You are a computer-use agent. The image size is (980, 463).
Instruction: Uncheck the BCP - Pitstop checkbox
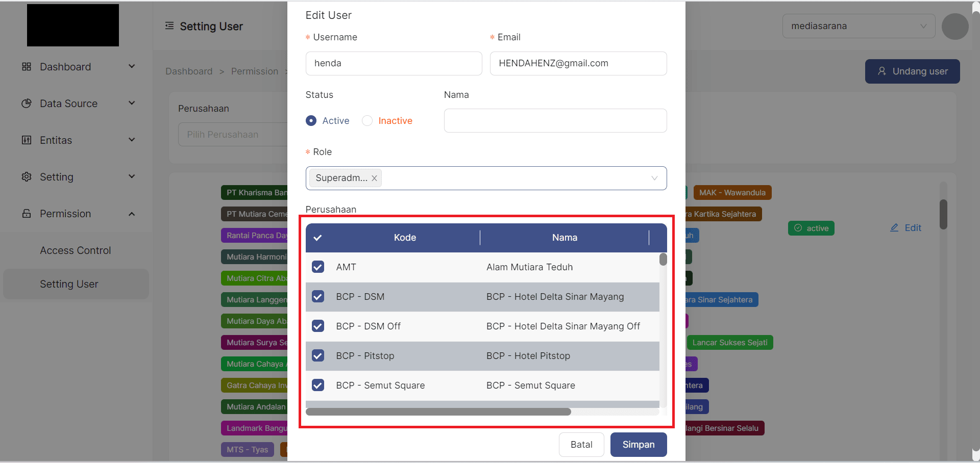coord(317,355)
